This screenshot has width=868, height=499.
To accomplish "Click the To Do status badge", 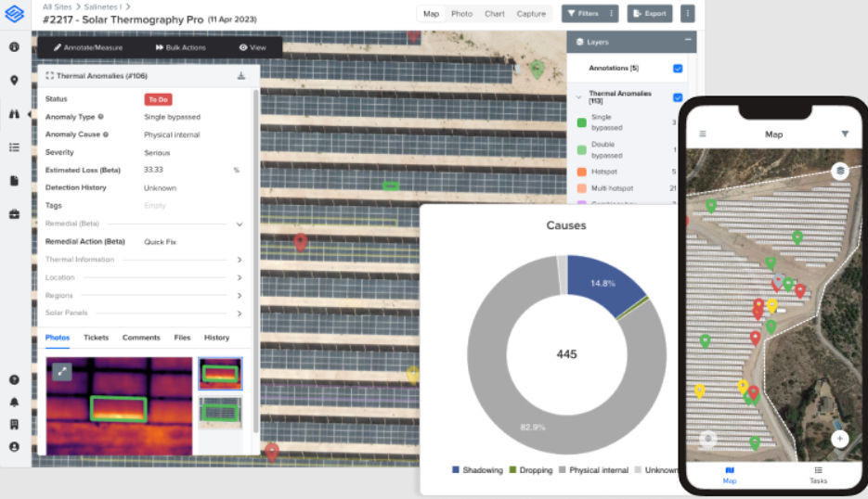I will coord(159,99).
